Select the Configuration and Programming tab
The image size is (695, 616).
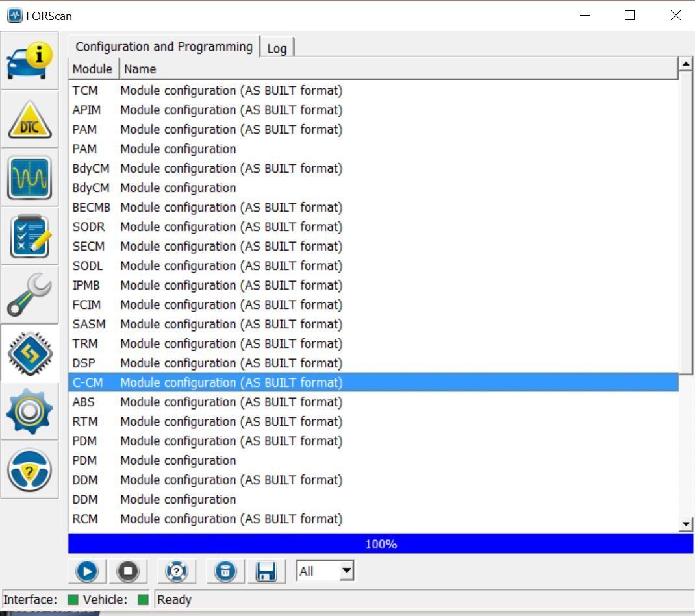pos(164,47)
